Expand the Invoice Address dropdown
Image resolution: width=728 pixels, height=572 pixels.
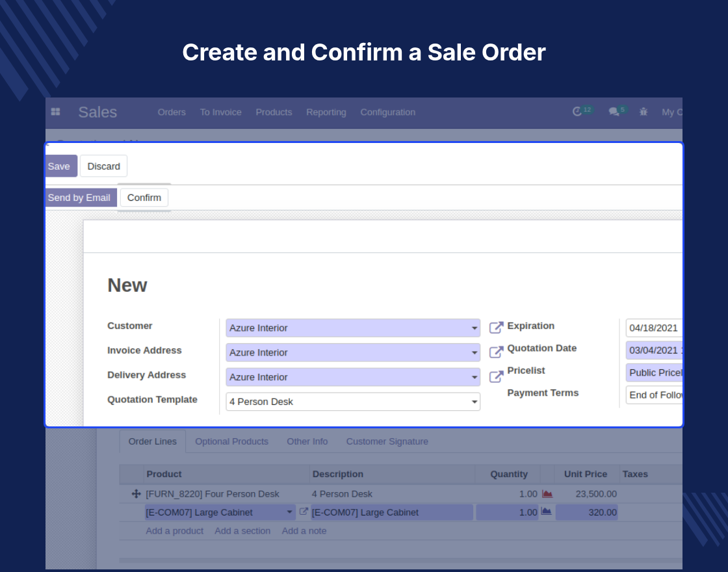point(474,352)
